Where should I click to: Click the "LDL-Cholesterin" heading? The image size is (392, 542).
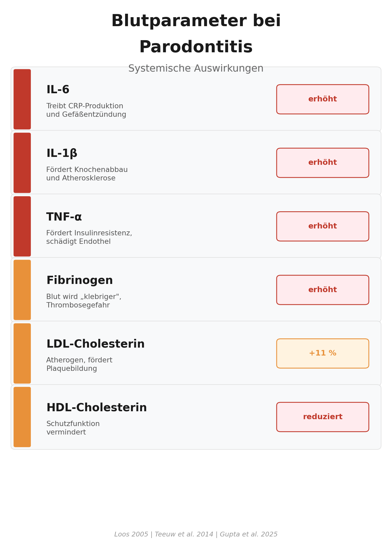tap(95, 344)
